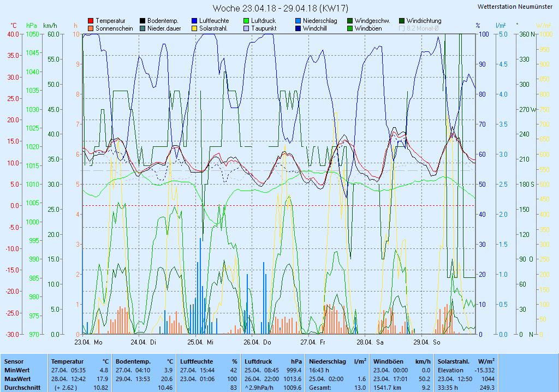Click the pressure trend ^2.9hPa/h

[x=259, y=388]
